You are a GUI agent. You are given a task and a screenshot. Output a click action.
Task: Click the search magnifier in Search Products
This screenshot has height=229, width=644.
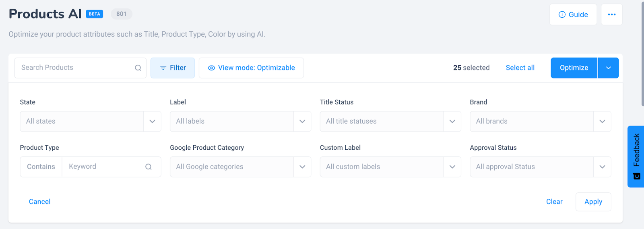pyautogui.click(x=138, y=68)
